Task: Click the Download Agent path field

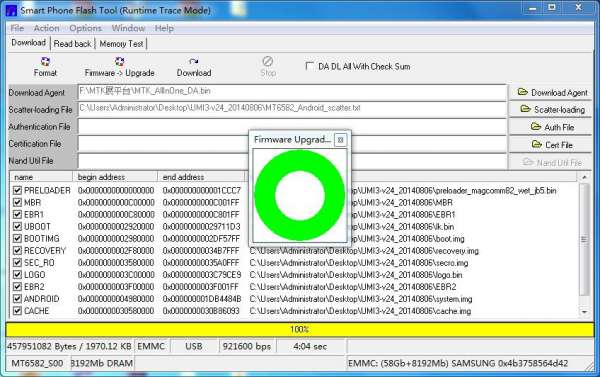Action: (292, 92)
